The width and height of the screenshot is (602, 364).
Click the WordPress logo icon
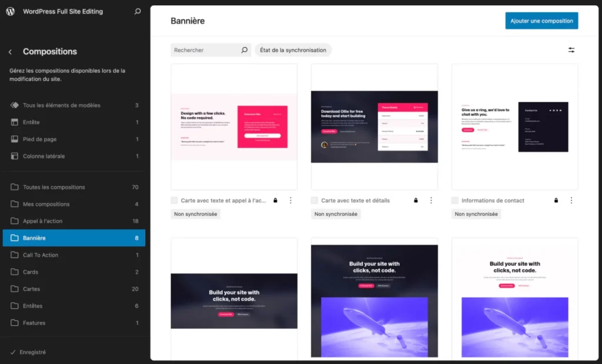(x=11, y=12)
